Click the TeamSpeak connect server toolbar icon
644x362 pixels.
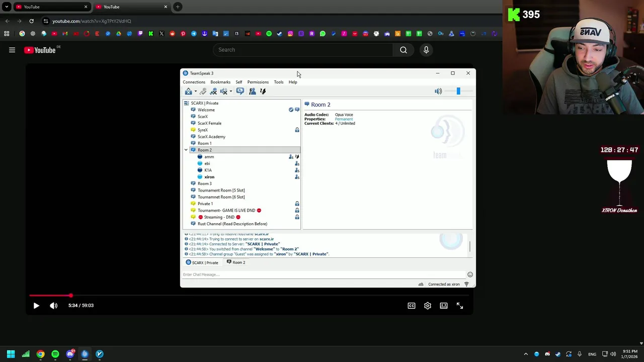188,92
